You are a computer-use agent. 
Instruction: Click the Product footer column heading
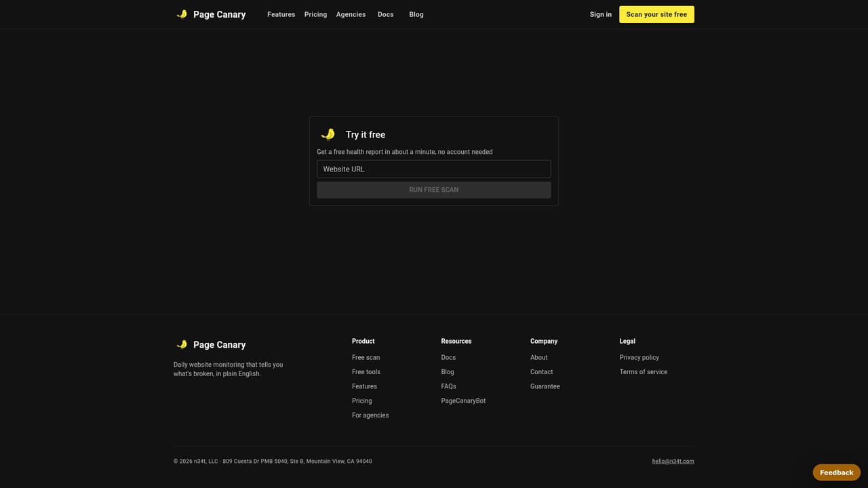363,341
